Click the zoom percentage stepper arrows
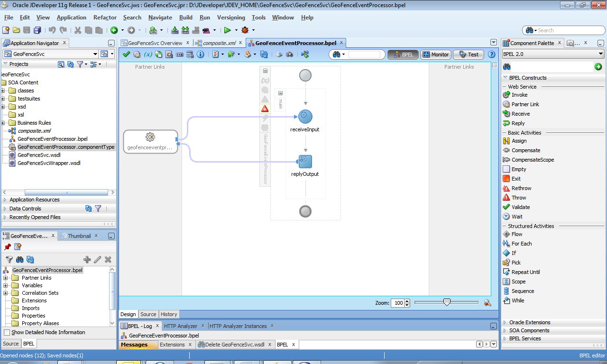607x364 pixels. click(407, 303)
